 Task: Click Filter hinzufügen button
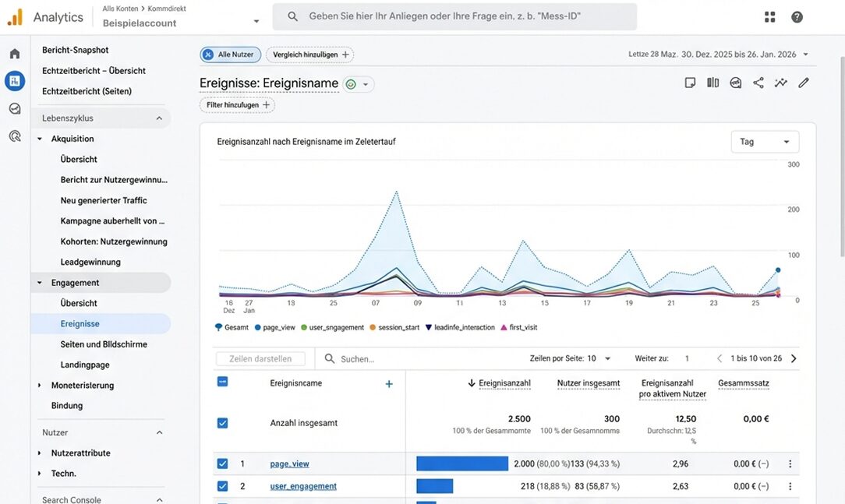click(x=237, y=105)
